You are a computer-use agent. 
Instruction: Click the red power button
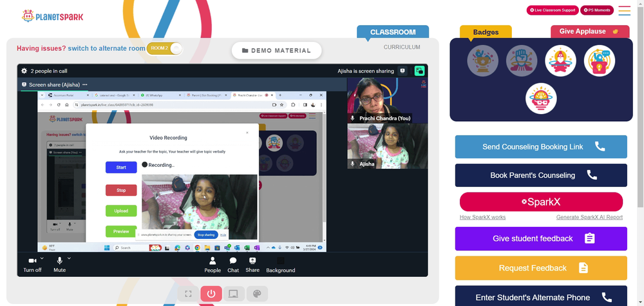coord(211,294)
